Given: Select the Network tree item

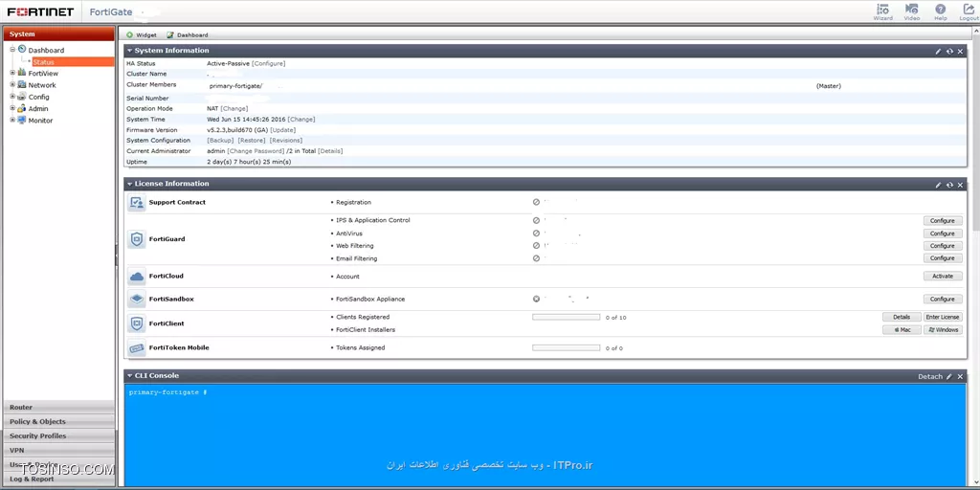Looking at the screenshot, I should click(42, 85).
